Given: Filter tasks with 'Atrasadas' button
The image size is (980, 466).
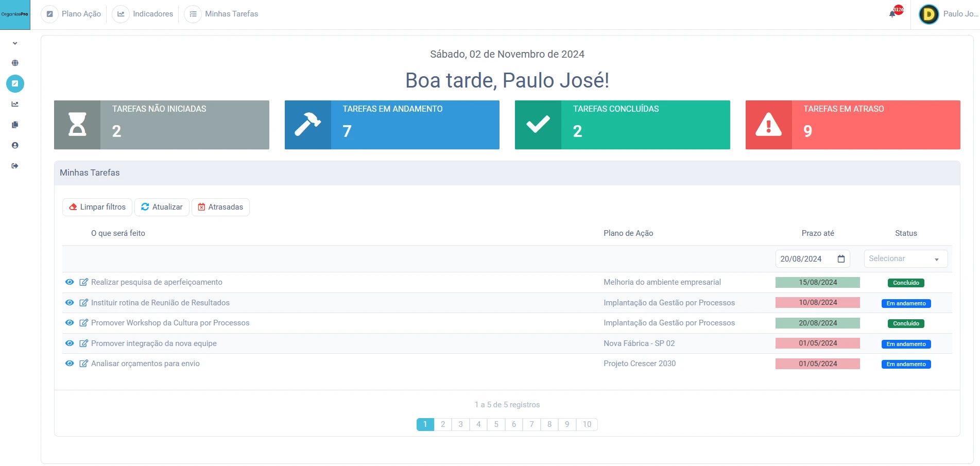Looking at the screenshot, I should 220,207.
